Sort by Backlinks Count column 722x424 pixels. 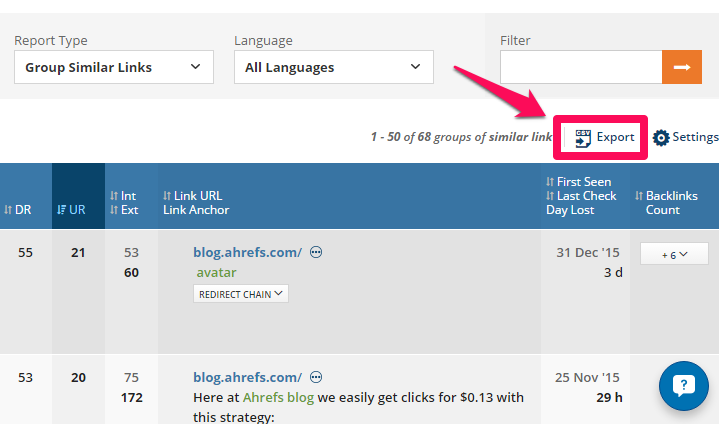(666, 203)
